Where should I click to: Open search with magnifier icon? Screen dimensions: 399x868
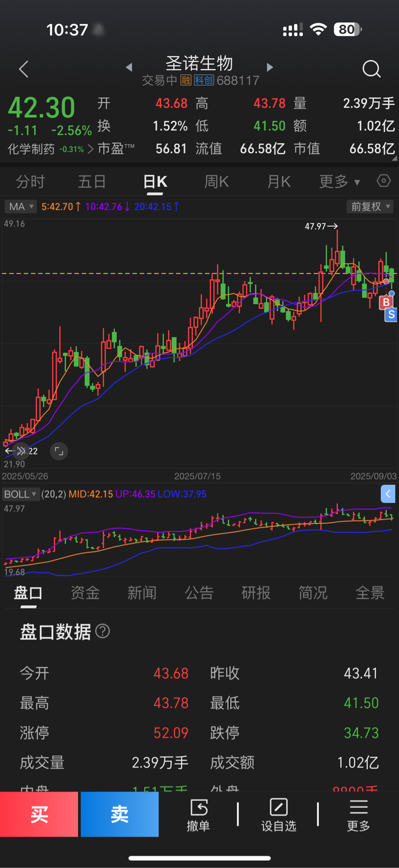371,69
